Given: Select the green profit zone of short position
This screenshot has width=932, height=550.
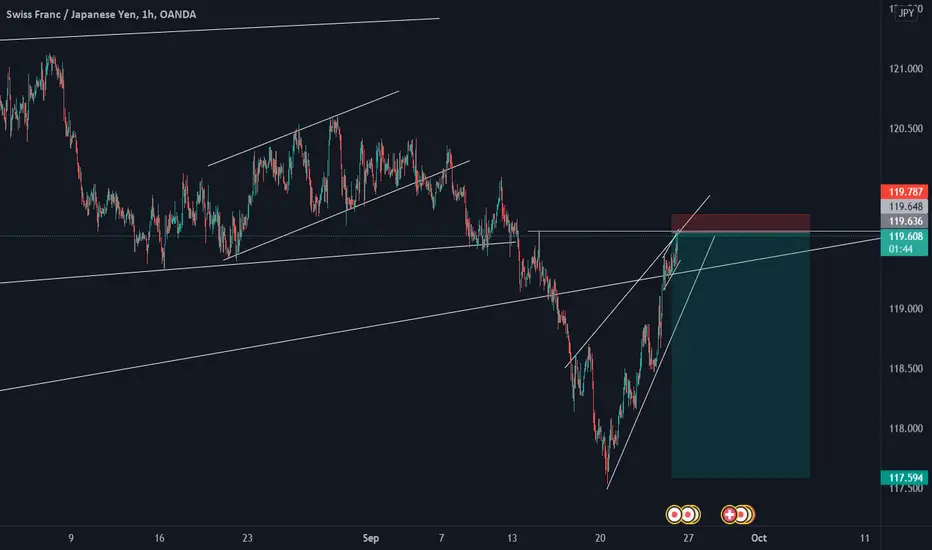Looking at the screenshot, I should [741, 356].
